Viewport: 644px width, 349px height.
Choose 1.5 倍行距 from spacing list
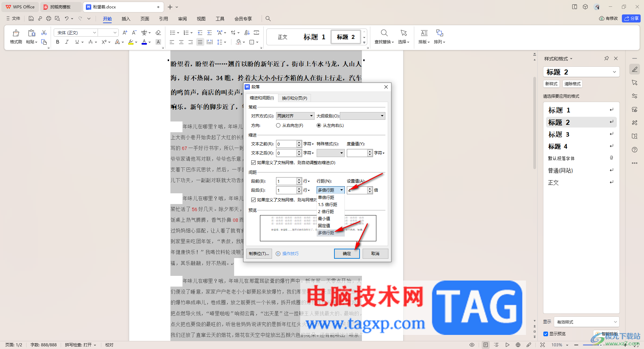pyautogui.click(x=330, y=204)
